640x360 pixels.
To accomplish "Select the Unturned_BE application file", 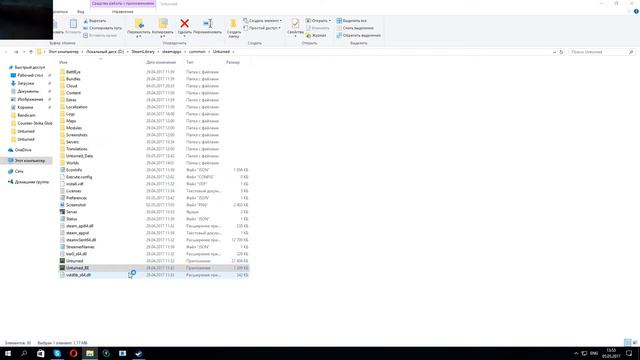I will [x=154, y=268].
